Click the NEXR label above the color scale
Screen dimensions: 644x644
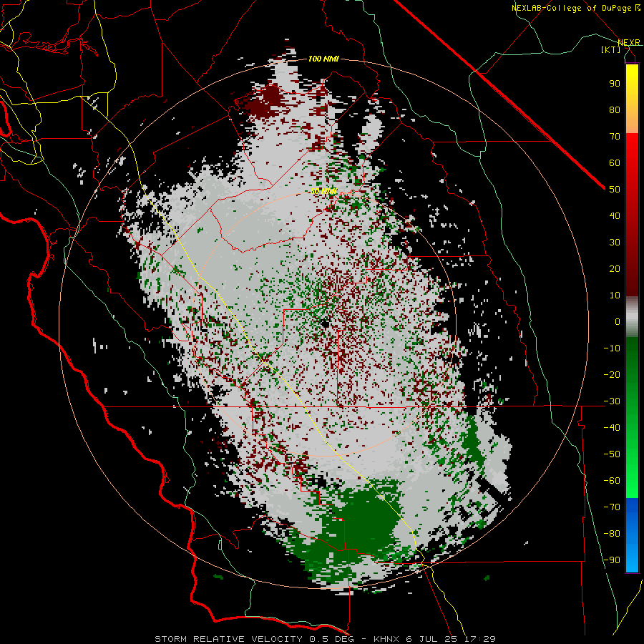[x=628, y=43]
